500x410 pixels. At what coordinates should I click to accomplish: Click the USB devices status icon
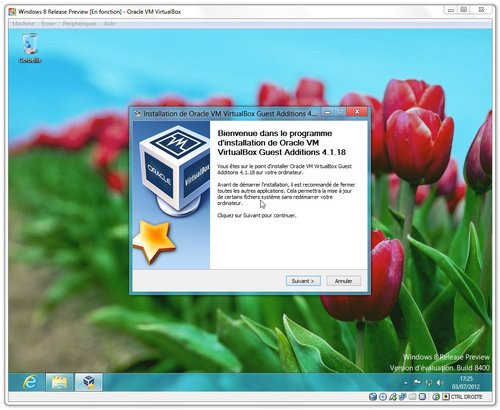(393, 397)
